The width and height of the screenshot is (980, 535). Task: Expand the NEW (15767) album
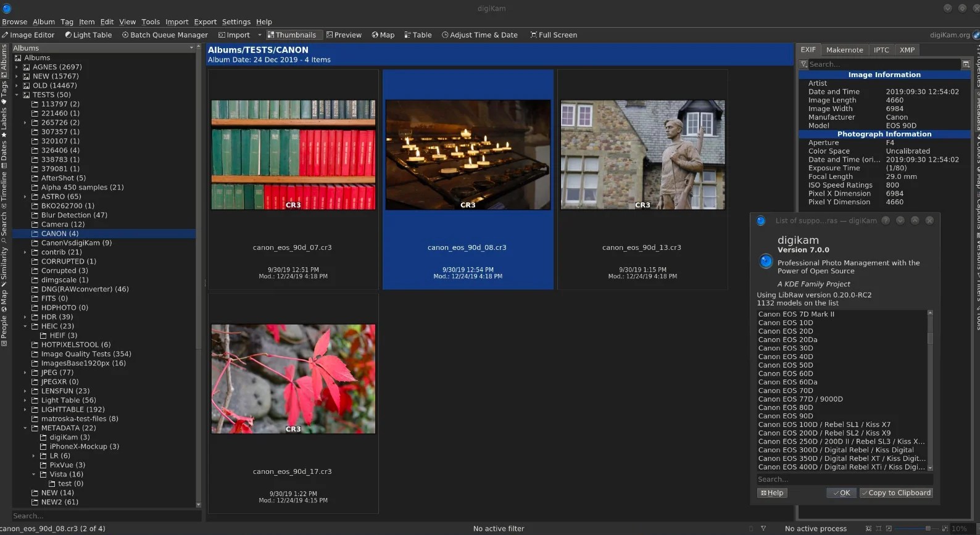[x=17, y=77]
